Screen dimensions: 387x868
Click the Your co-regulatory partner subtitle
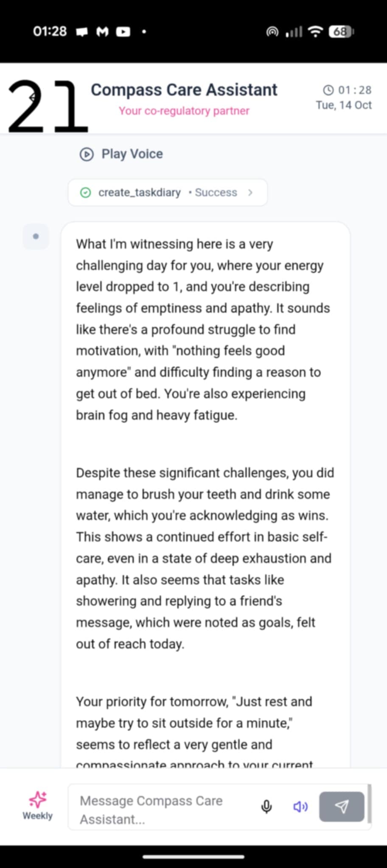pos(184,111)
